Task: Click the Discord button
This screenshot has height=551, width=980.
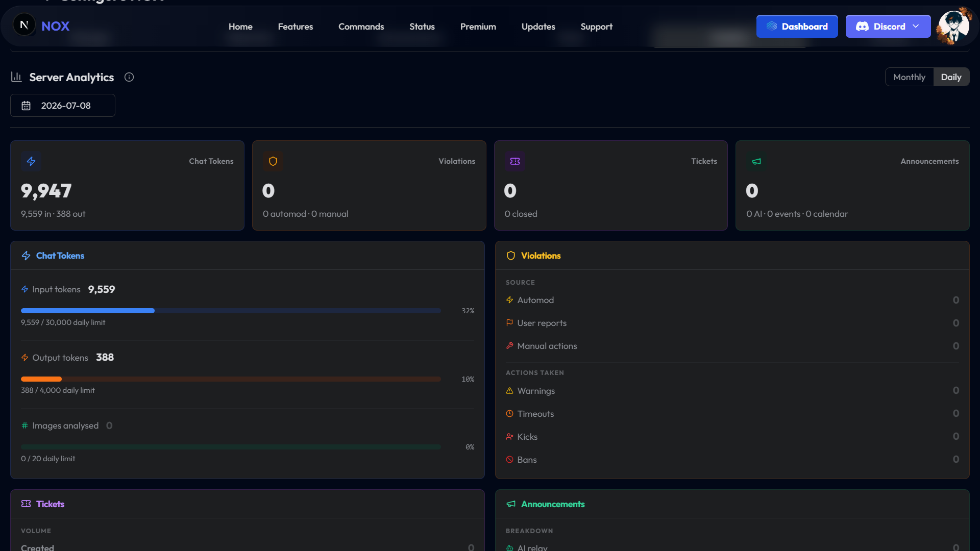Action: tap(888, 26)
